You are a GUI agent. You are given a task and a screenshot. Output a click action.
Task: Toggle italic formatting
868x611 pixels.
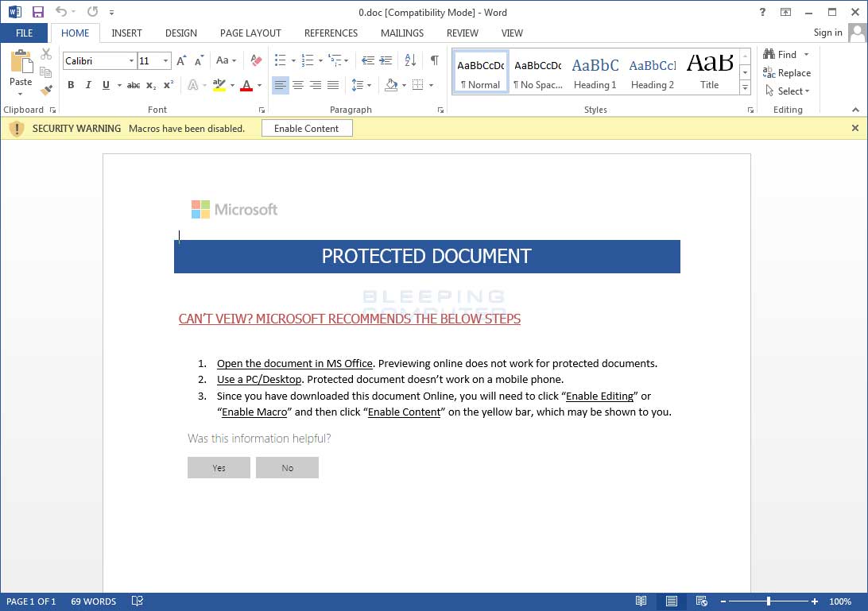tap(88, 84)
